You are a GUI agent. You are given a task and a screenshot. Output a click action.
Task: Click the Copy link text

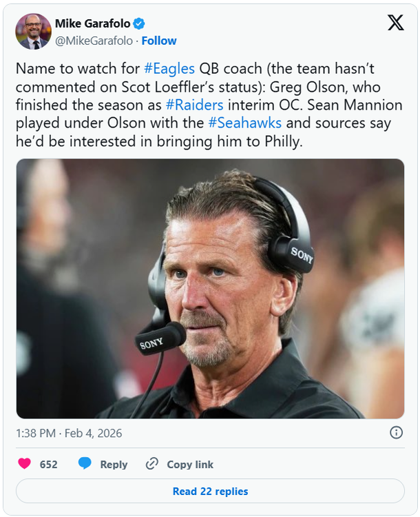(190, 465)
